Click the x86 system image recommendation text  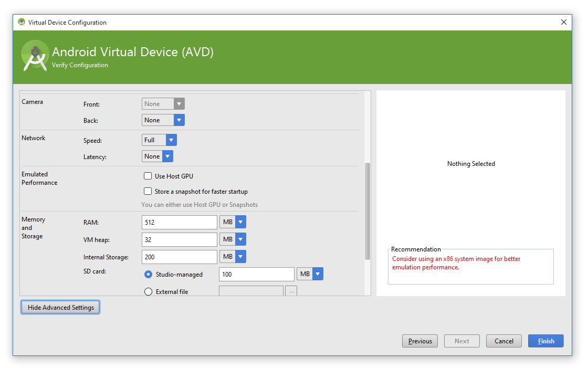pos(456,263)
